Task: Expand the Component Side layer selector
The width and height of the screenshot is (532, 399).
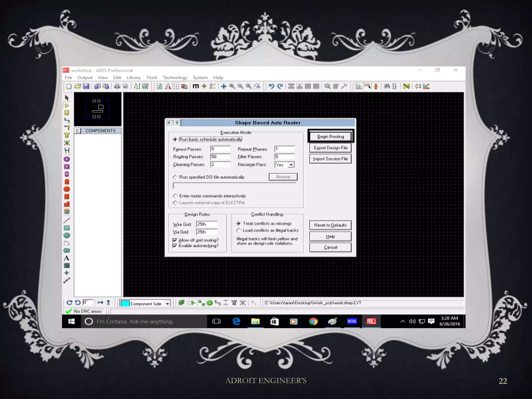Action: 168,303
